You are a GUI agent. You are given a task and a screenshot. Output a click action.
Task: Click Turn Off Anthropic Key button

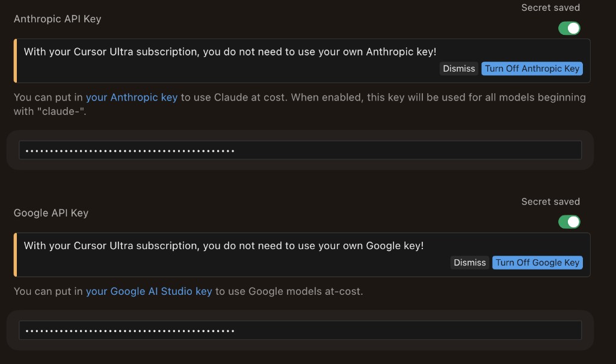pos(532,69)
